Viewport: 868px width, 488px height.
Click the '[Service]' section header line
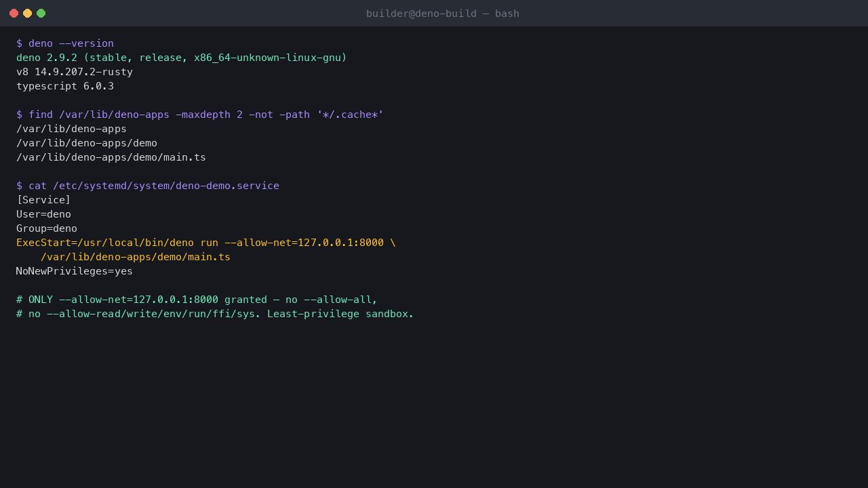tap(43, 200)
